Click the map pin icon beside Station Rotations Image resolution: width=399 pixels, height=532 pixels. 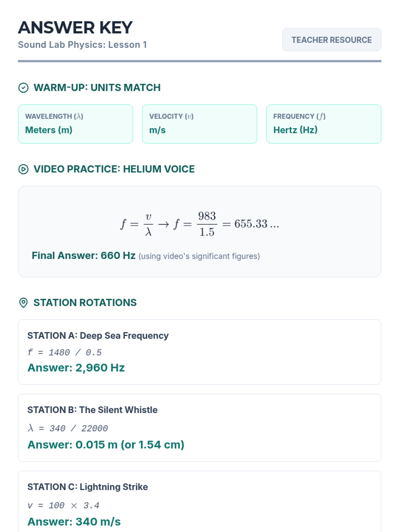[x=23, y=303]
